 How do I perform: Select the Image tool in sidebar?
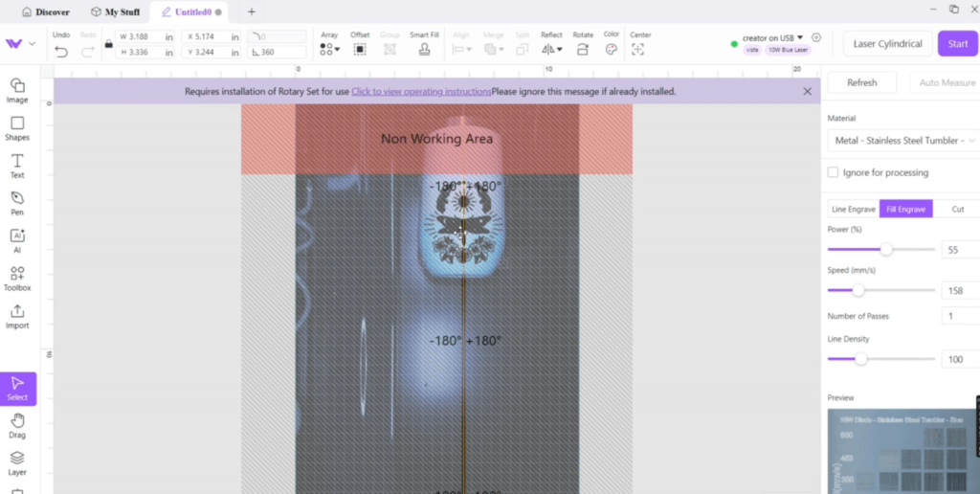(x=17, y=90)
